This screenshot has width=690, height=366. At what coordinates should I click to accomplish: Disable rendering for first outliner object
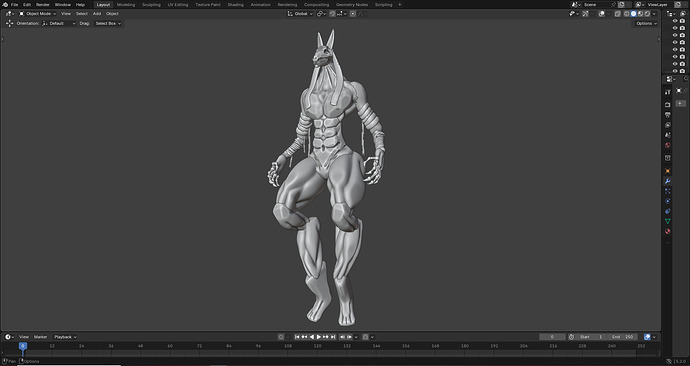coord(682,21)
